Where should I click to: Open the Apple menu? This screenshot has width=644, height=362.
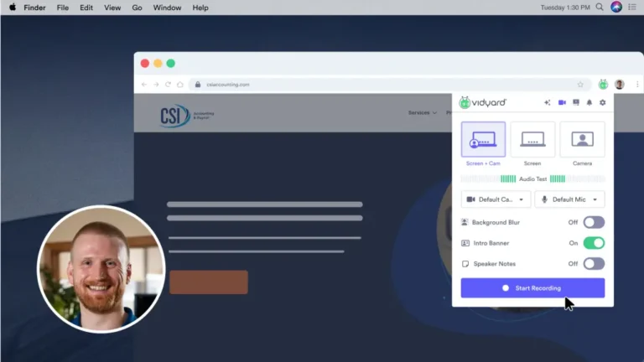point(13,8)
